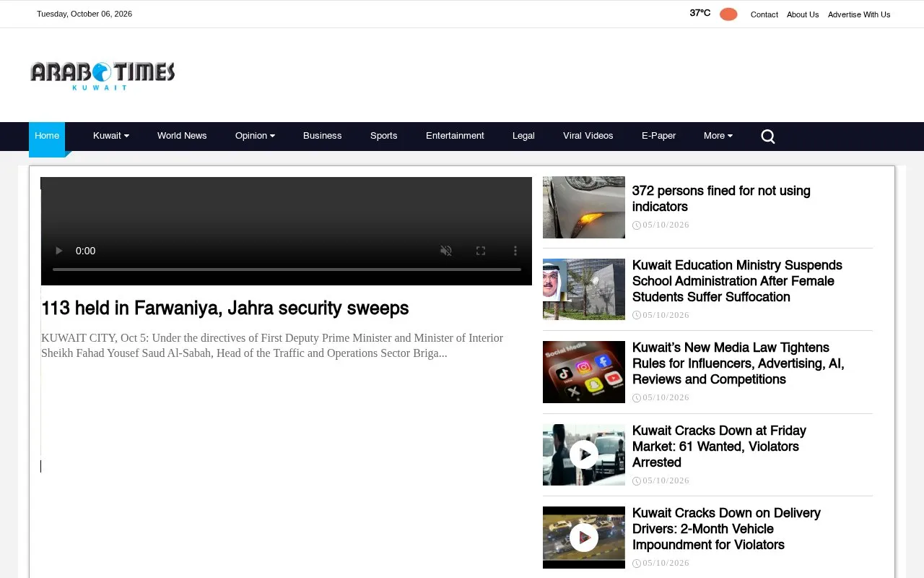Open the Legal section

[x=523, y=136]
